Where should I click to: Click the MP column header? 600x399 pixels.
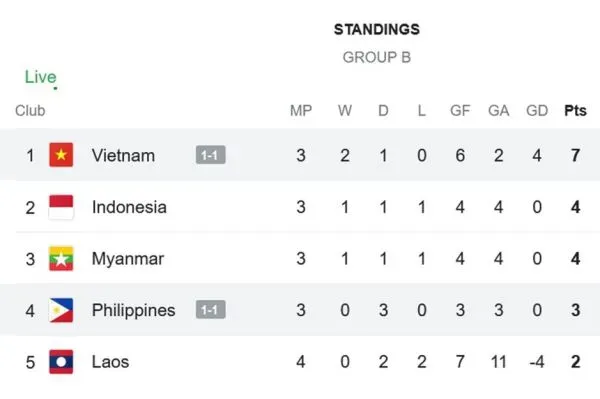coord(301,111)
